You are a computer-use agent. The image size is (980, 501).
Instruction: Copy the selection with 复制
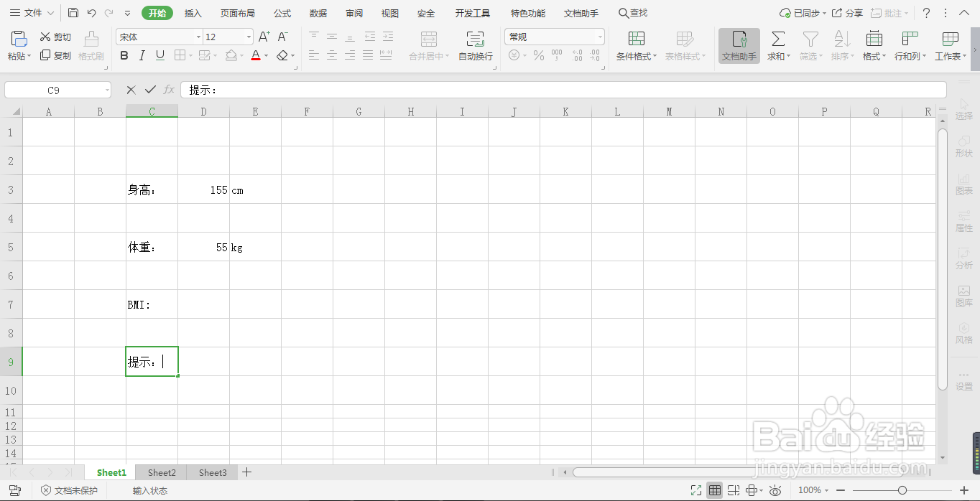55,55
